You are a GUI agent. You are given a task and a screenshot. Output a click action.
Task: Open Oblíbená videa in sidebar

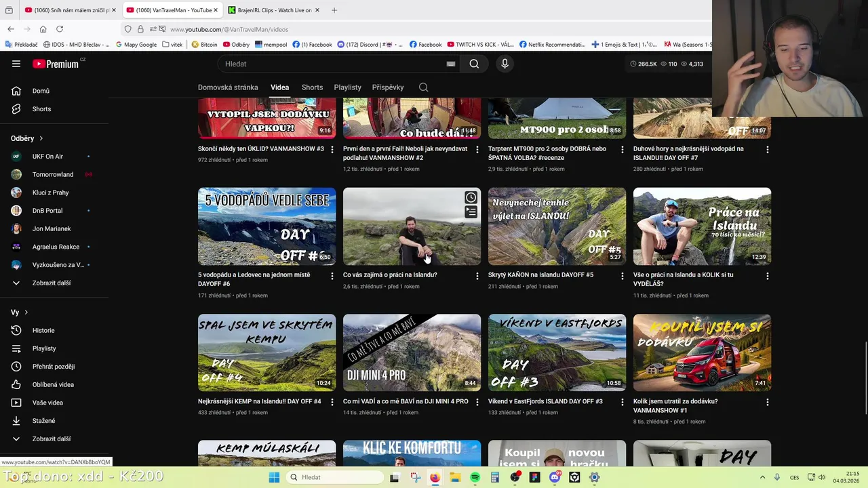click(x=54, y=384)
